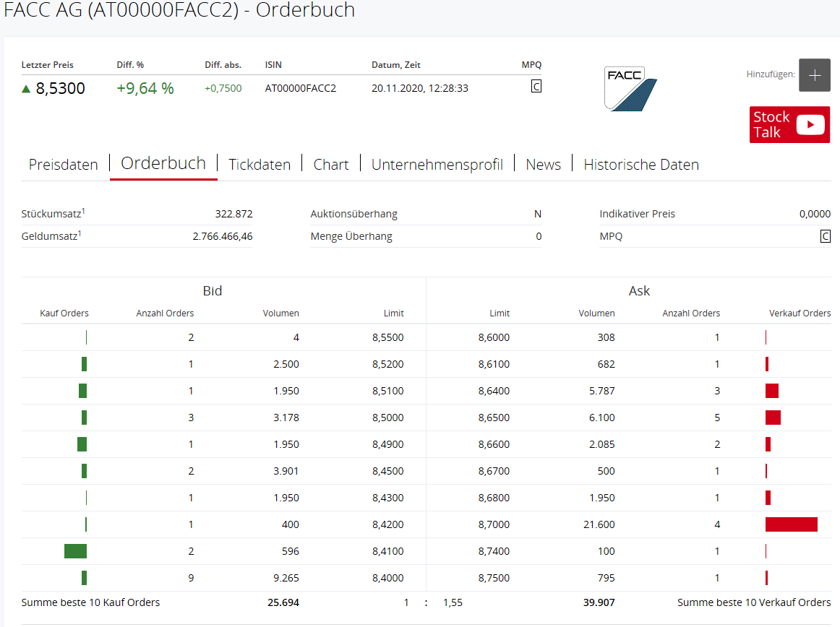Click the Hinzufügen plus icon

pyautogui.click(x=815, y=75)
